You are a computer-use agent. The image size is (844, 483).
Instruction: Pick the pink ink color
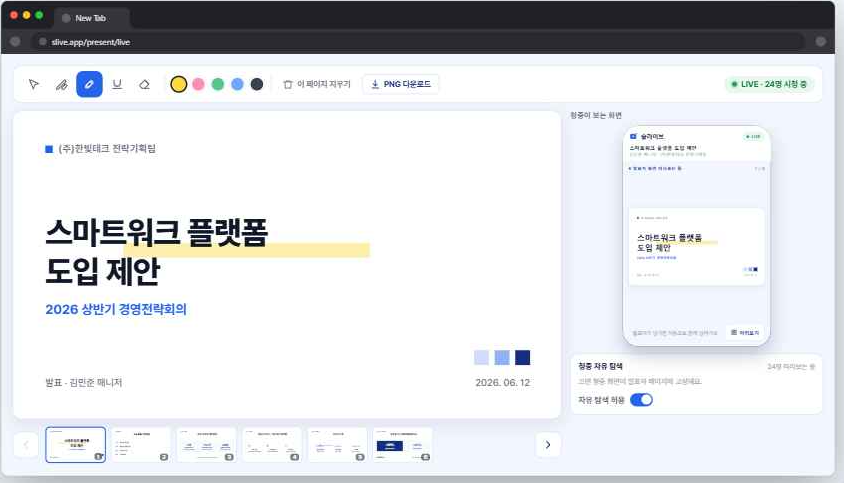click(198, 85)
